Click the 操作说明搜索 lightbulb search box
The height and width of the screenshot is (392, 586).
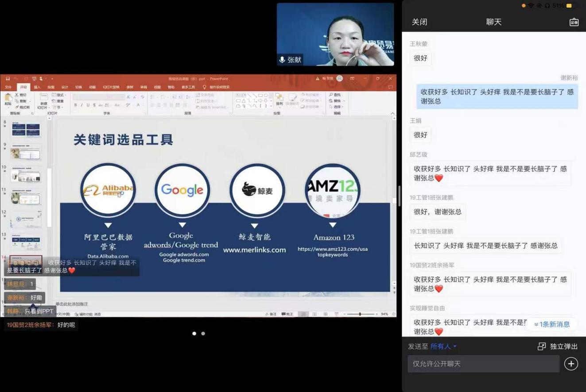216,87
